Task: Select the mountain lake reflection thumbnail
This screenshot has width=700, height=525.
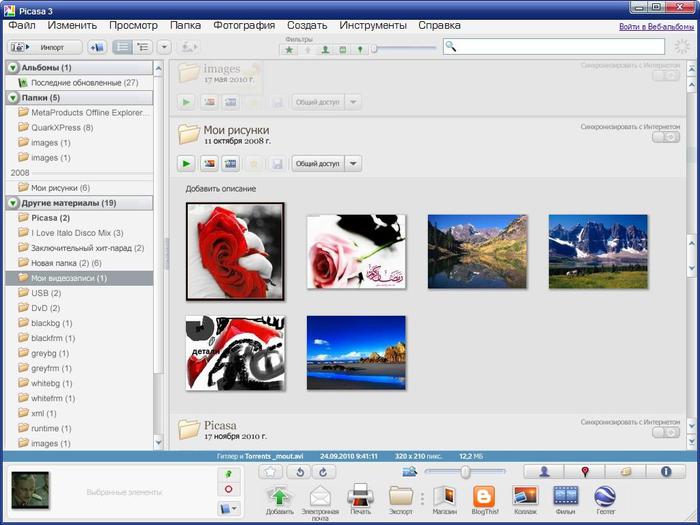Action: tap(477, 252)
